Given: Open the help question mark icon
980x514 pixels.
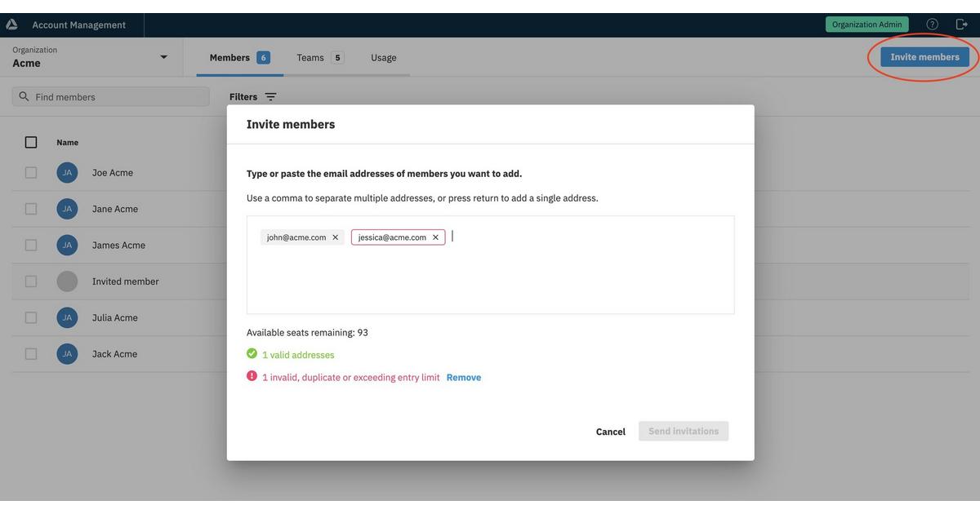Looking at the screenshot, I should (932, 24).
